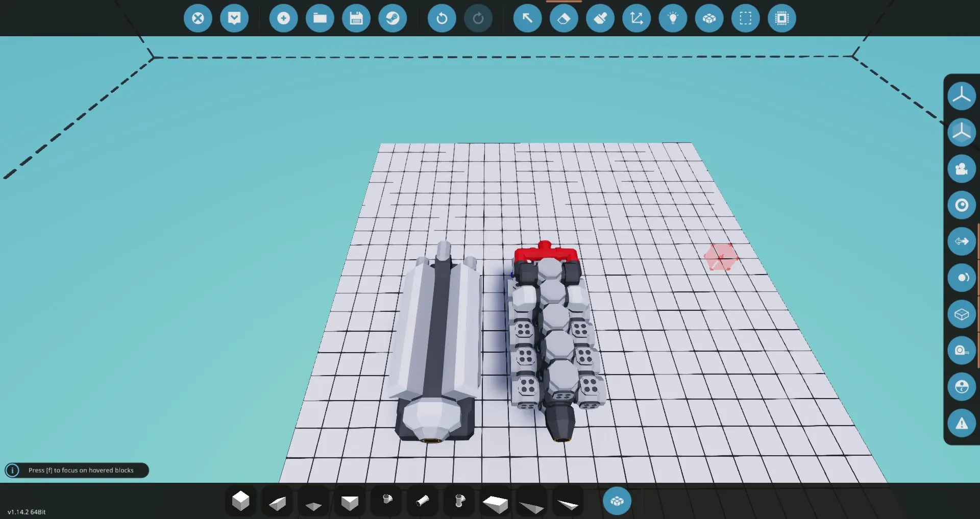Screen dimensions: 980x519
Task: Click the undo arrow icon
Action: (x=442, y=18)
